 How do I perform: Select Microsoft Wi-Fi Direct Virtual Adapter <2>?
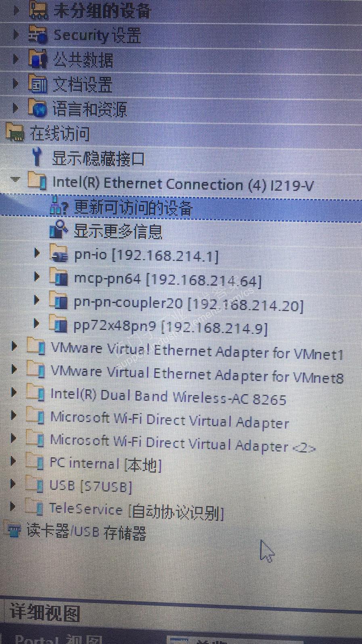(182, 444)
